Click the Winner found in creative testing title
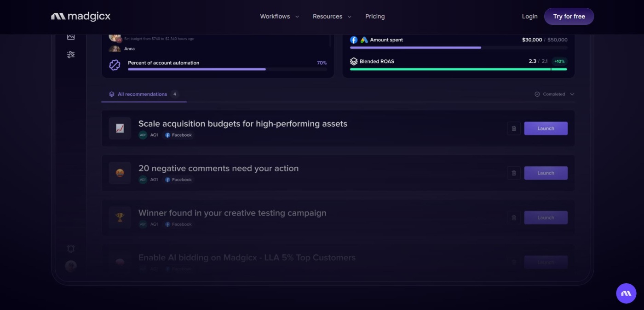The width and height of the screenshot is (644, 310). 232,213
